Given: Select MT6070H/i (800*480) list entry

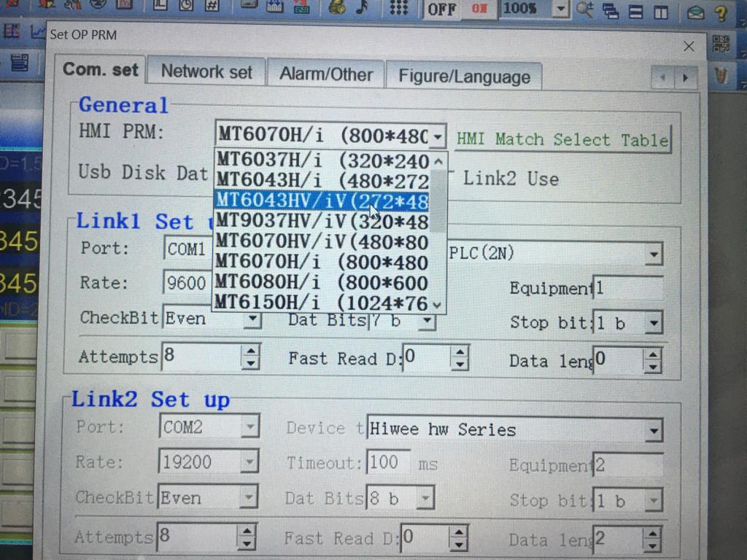Looking at the screenshot, I should click(322, 262).
